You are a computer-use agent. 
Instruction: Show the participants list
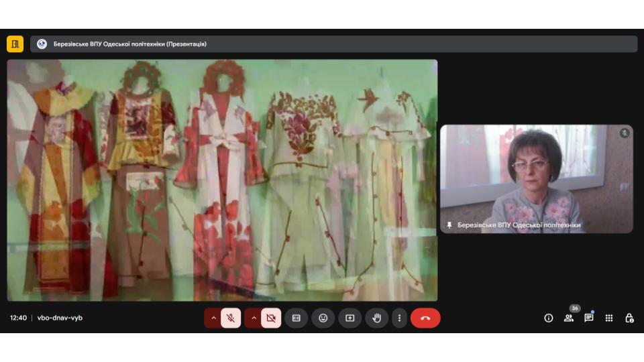point(569,318)
